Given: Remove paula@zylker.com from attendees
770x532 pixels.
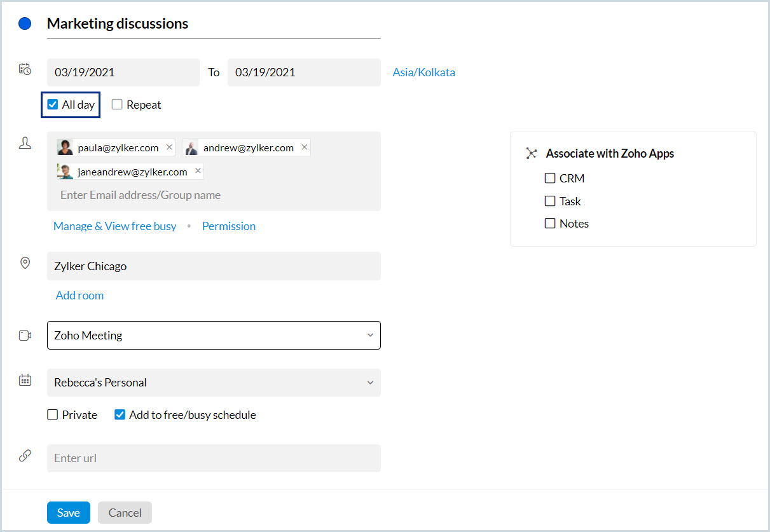Looking at the screenshot, I should click(169, 147).
